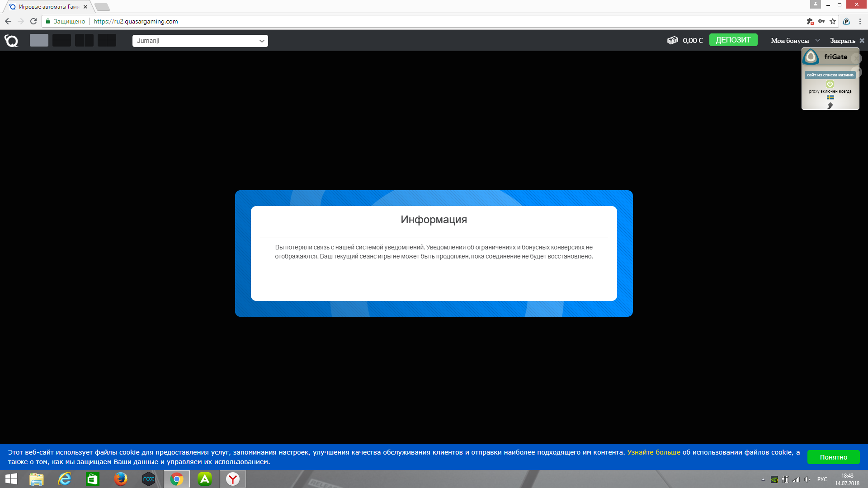Click the Swedish flag in friGate
Screen dimensions: 868x488
point(830,97)
